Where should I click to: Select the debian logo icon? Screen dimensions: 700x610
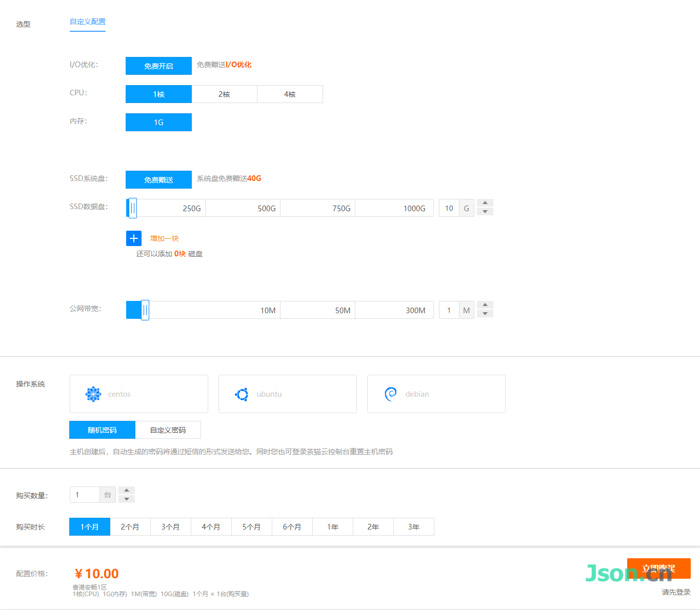[391, 394]
